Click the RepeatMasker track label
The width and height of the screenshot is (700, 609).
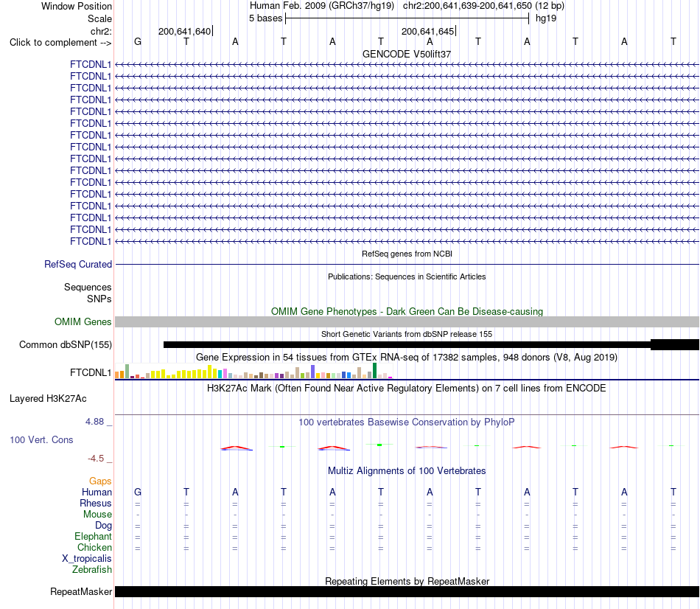click(x=81, y=591)
